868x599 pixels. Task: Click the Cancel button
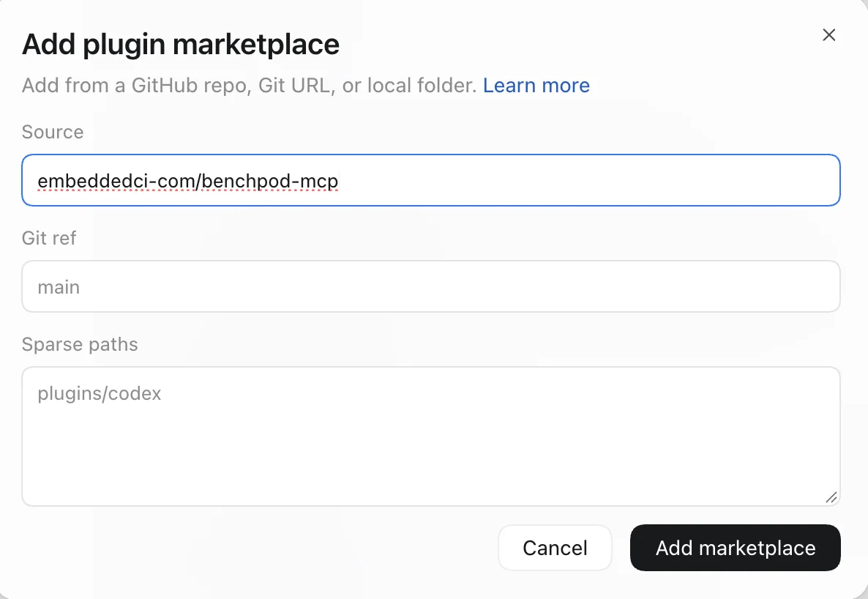pos(555,548)
